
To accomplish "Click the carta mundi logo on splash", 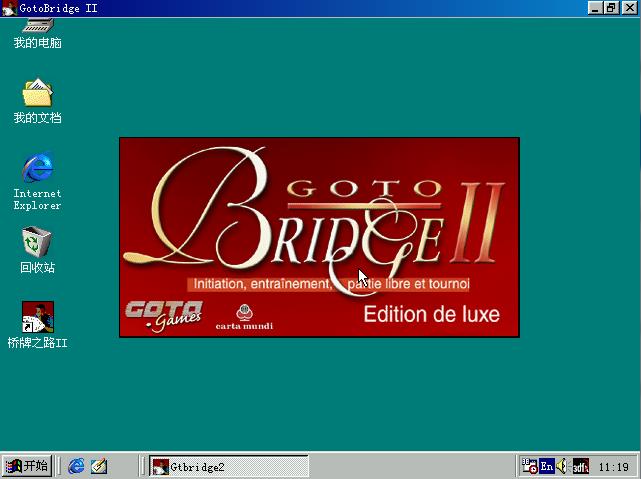I will tap(244, 318).
